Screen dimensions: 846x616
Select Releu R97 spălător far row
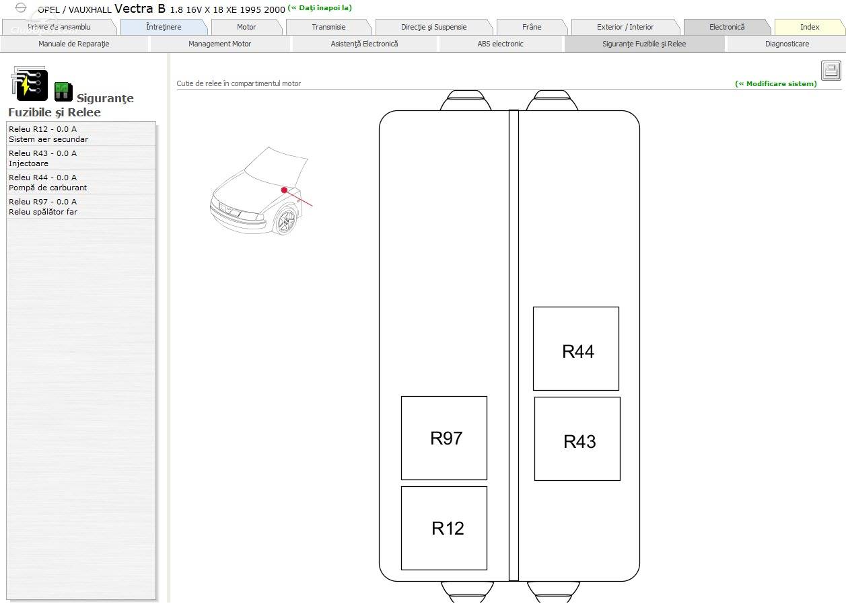pos(81,206)
